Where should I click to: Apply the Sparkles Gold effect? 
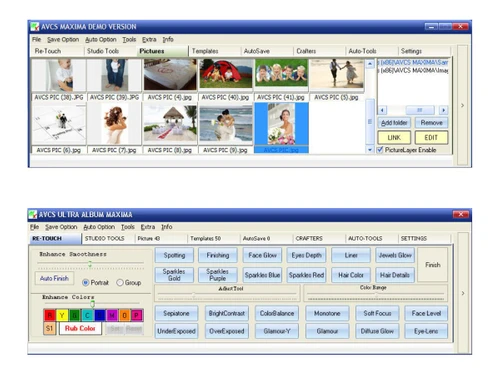(x=174, y=275)
